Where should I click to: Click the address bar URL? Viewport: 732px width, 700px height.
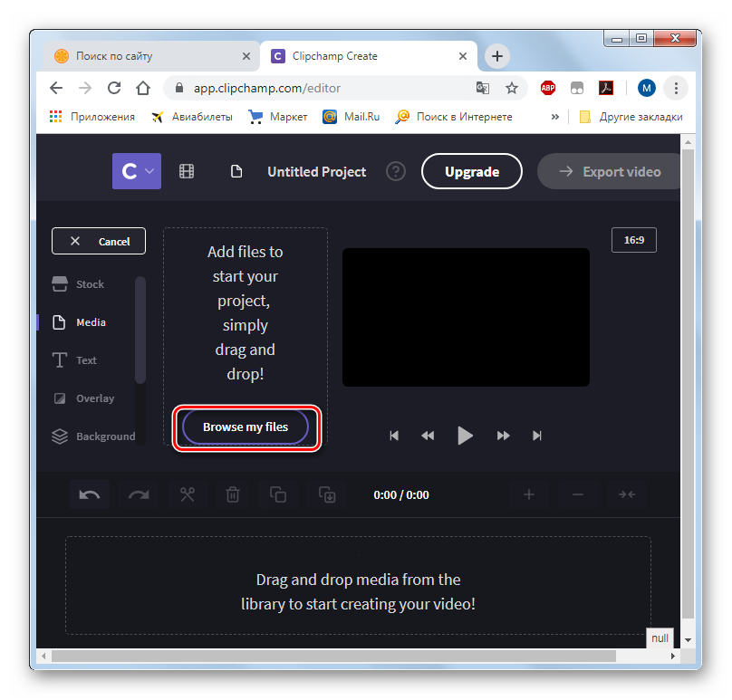click(x=267, y=88)
